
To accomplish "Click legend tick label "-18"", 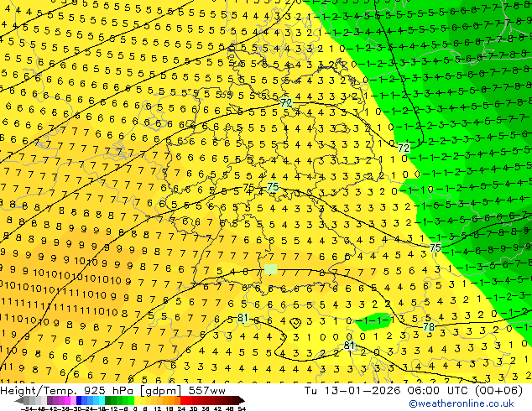I will (x=101, y=408).
